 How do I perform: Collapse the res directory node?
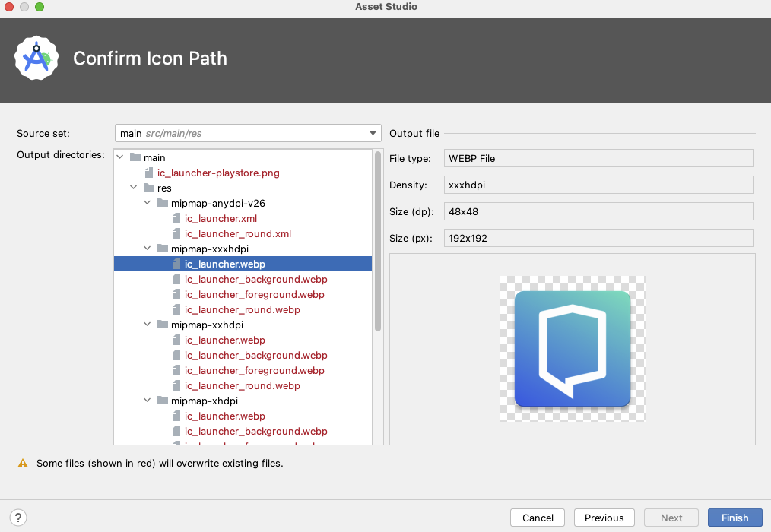click(x=134, y=188)
